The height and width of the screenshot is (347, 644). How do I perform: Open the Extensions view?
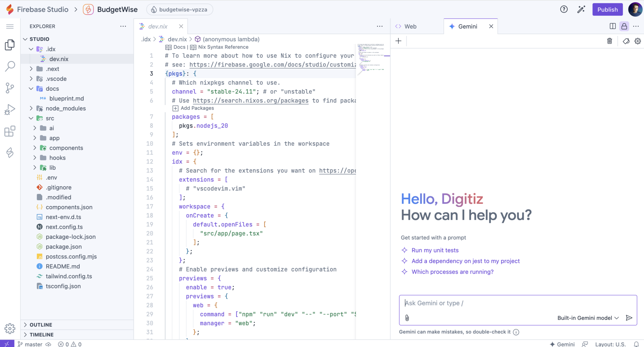click(10, 131)
